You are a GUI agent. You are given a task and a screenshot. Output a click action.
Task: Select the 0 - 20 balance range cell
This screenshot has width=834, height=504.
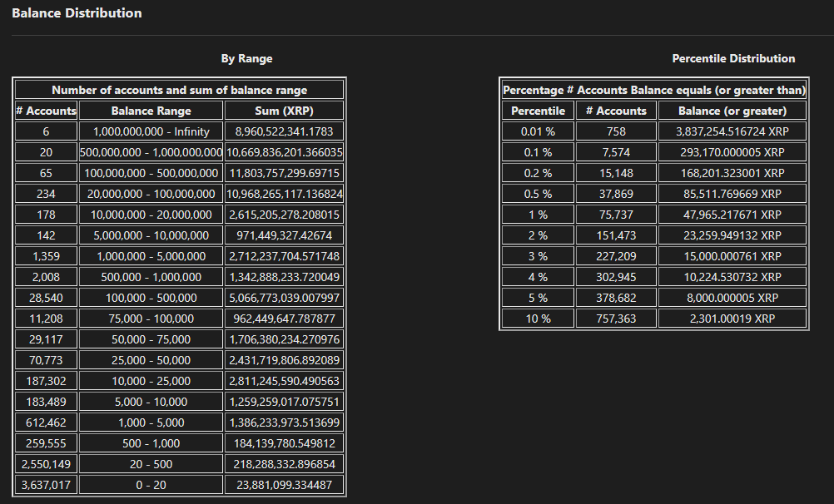(x=151, y=485)
